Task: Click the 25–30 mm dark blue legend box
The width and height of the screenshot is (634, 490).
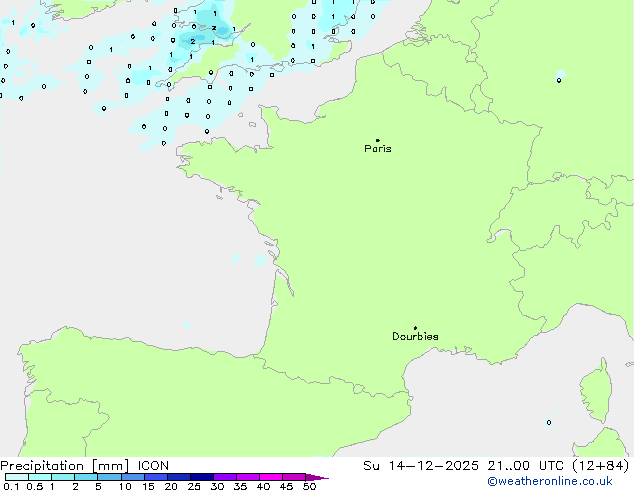Action: [x=202, y=477]
